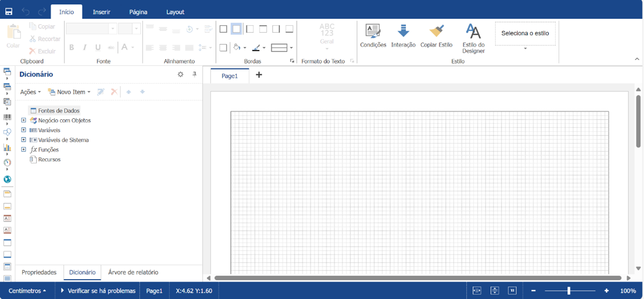The width and height of the screenshot is (644, 299).
Task: Move dictionary item up with the up arrow
Action: point(129,92)
